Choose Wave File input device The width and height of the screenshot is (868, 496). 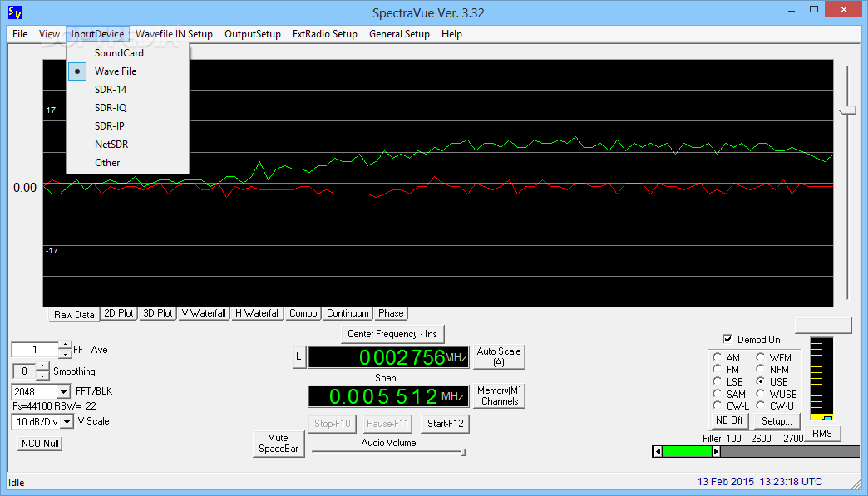(x=128, y=71)
